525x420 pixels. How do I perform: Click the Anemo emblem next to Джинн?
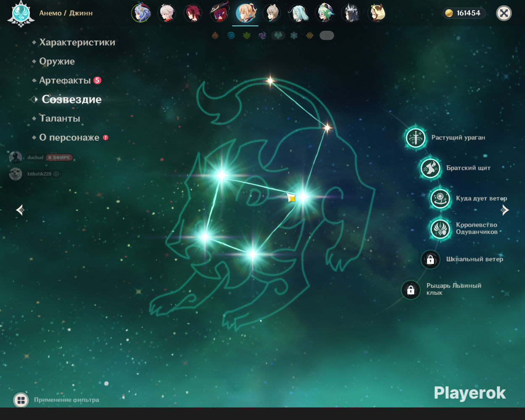[21, 14]
